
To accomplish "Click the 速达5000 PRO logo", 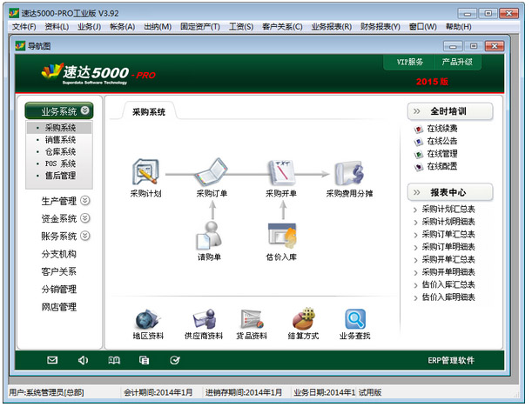I will tap(98, 73).
